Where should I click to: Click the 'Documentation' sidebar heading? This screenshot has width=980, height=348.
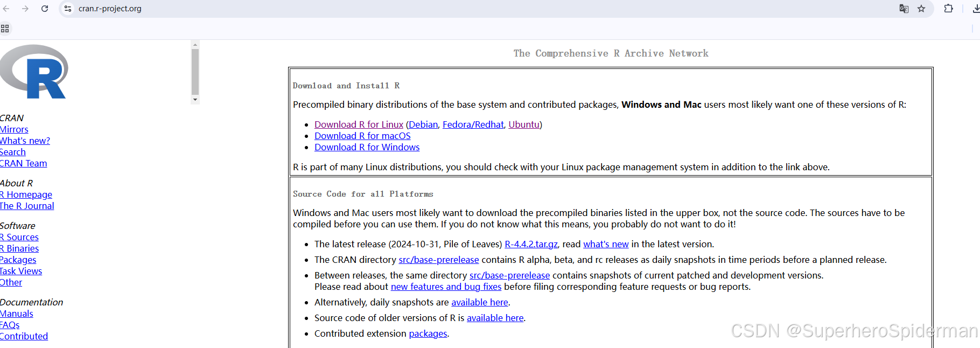click(32, 302)
